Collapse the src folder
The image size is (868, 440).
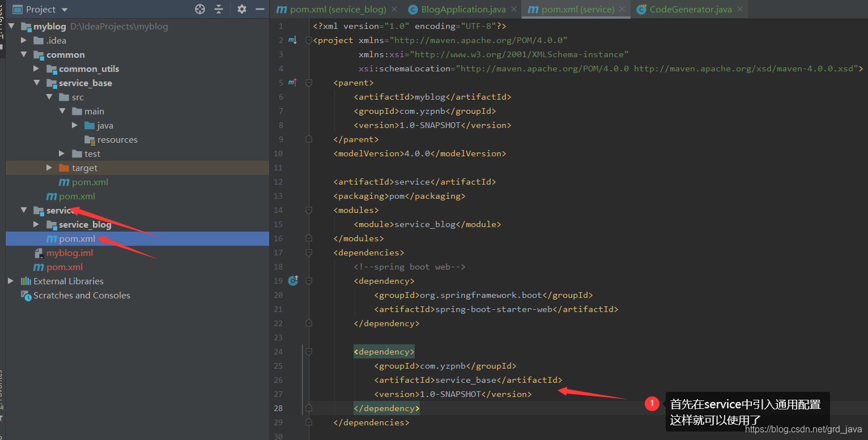[49, 97]
